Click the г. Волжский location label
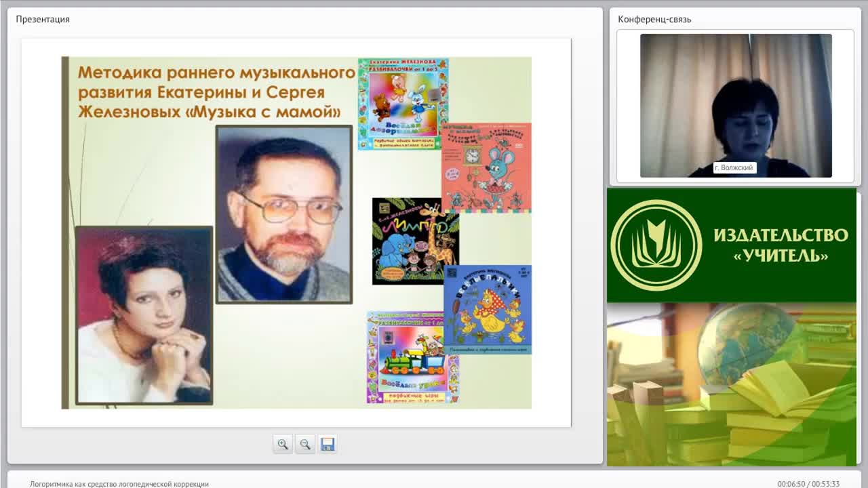Screen dimensions: 868x488 click(x=734, y=167)
